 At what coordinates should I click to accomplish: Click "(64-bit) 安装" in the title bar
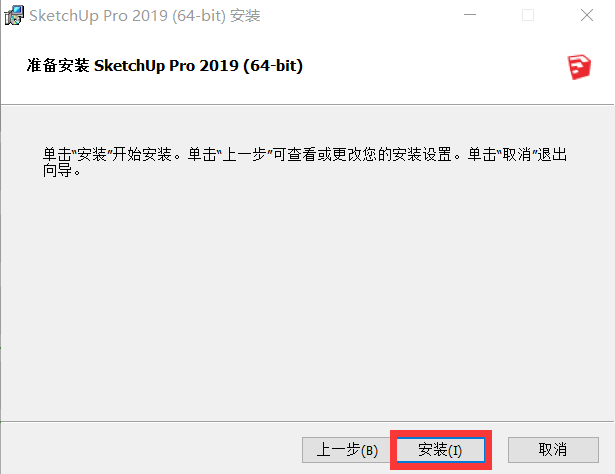pyautogui.click(x=216, y=16)
